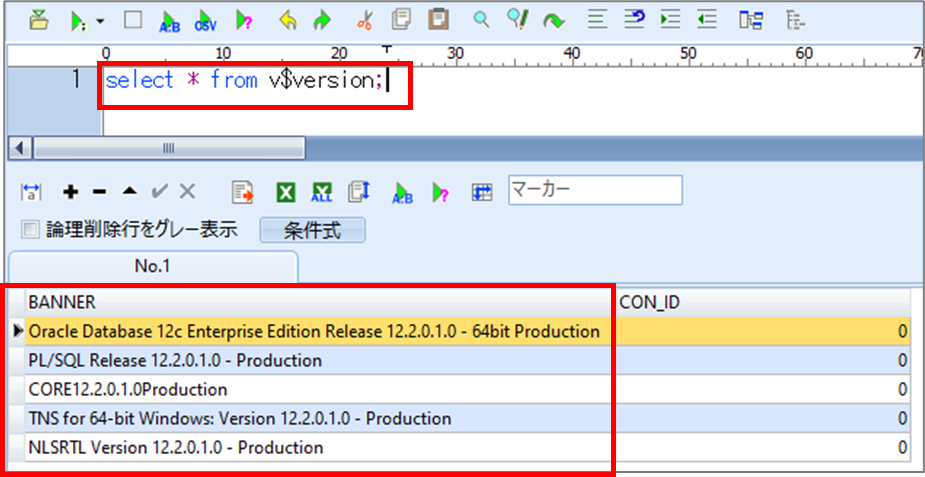Click line number 1 in editor gutter
Viewport: 925px width, 477px height.
pos(75,80)
